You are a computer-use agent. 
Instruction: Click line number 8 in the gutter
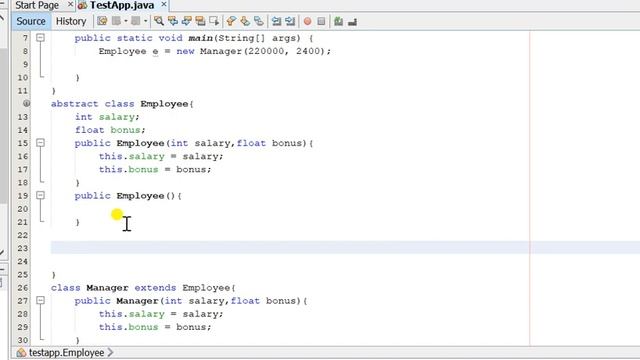[25, 51]
